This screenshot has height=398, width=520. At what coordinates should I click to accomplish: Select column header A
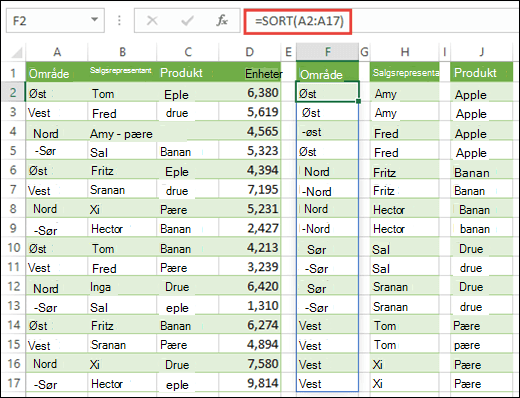click(x=57, y=52)
